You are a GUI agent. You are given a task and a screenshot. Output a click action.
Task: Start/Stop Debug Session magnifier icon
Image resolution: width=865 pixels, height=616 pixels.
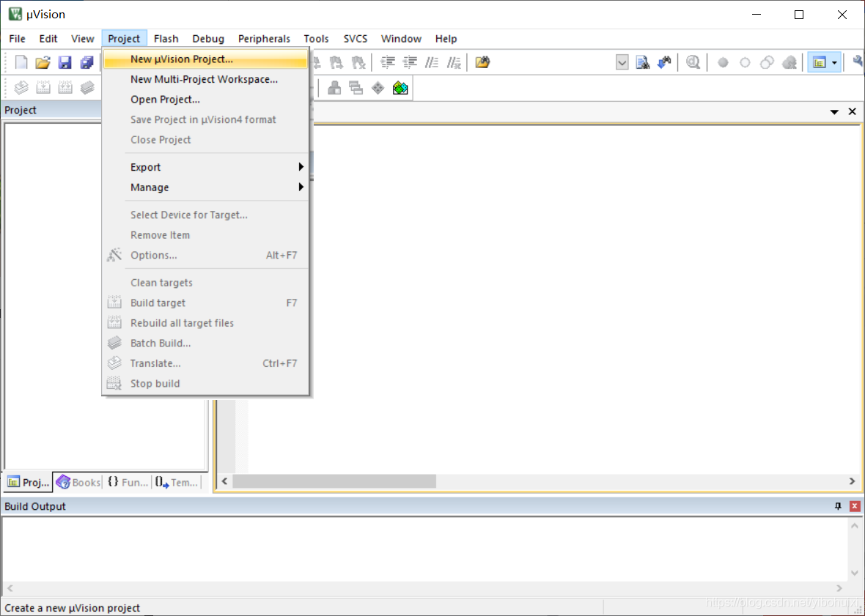coord(693,62)
